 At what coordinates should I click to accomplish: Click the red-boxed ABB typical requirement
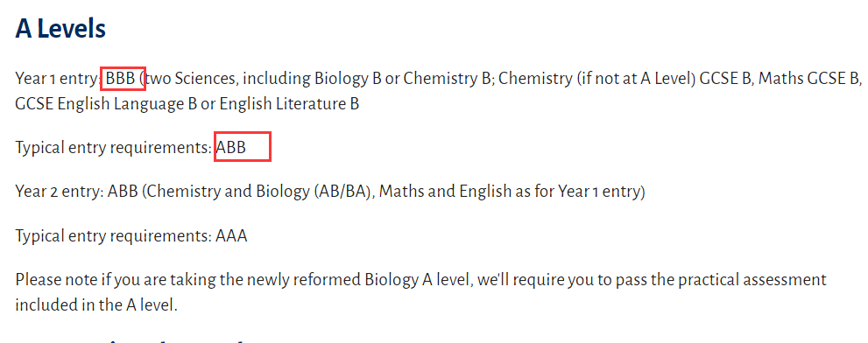pos(231,148)
